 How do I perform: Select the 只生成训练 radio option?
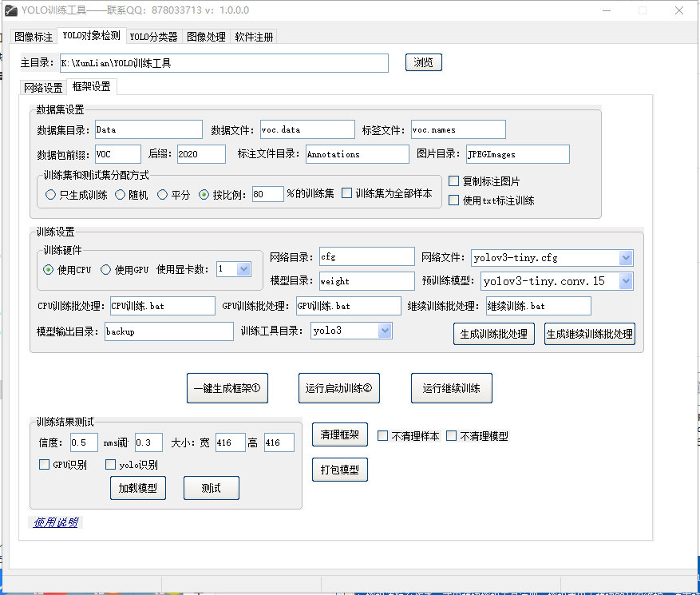click(x=51, y=194)
